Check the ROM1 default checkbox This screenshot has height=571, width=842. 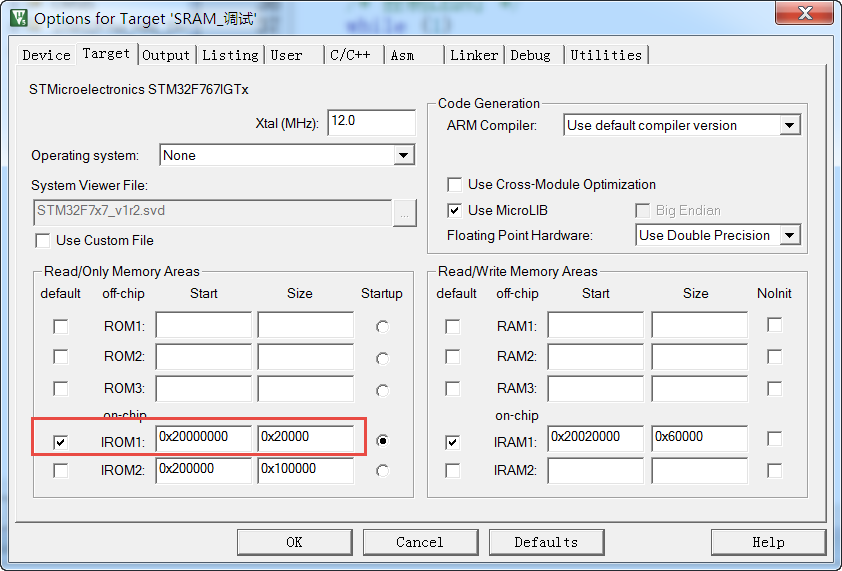coord(61,326)
